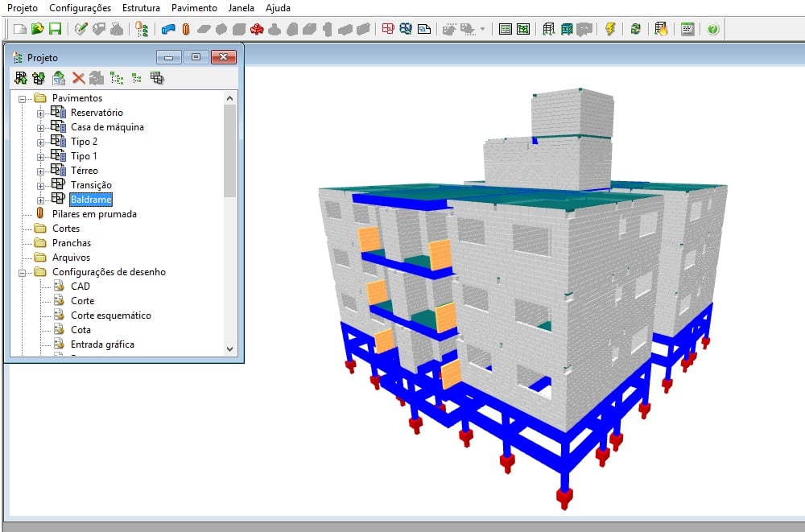This screenshot has width=805, height=532.
Task: Click the green Save project icon
Action: point(55,29)
